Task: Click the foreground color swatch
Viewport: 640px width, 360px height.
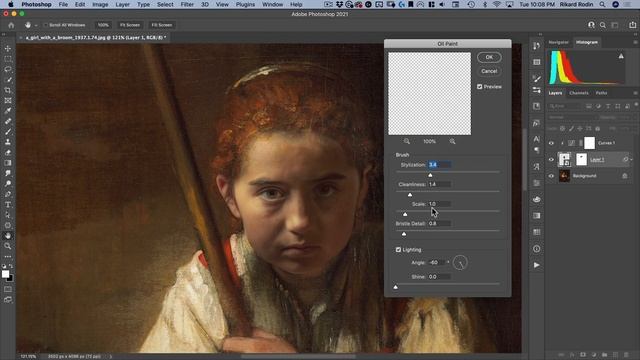Action: coord(5,274)
